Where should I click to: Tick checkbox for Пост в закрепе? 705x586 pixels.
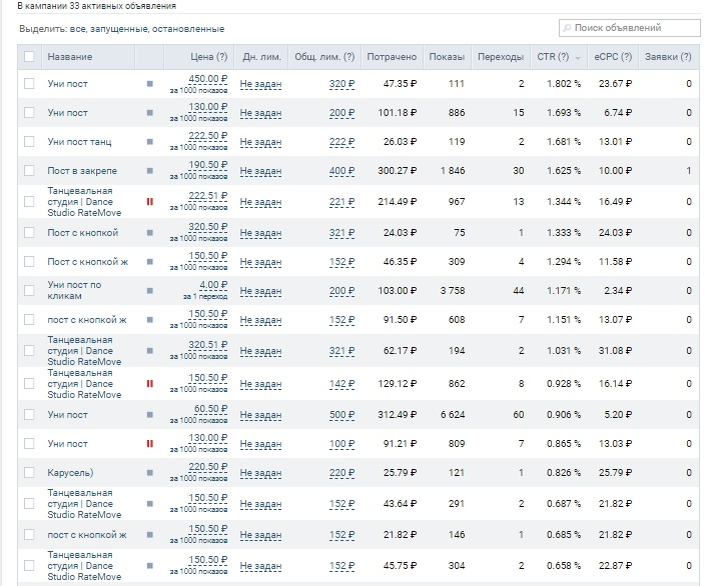(x=29, y=171)
